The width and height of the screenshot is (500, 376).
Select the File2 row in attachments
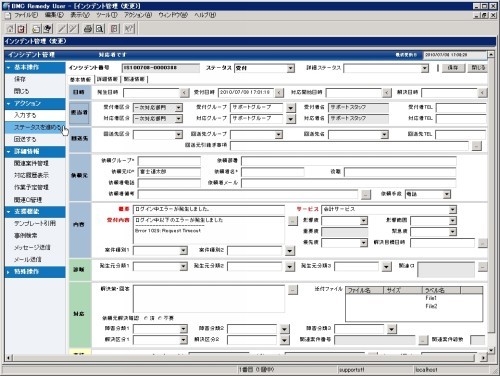(x=414, y=306)
